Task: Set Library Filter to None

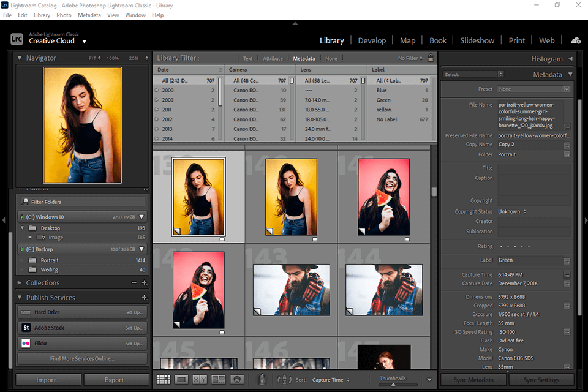Action: [x=331, y=59]
